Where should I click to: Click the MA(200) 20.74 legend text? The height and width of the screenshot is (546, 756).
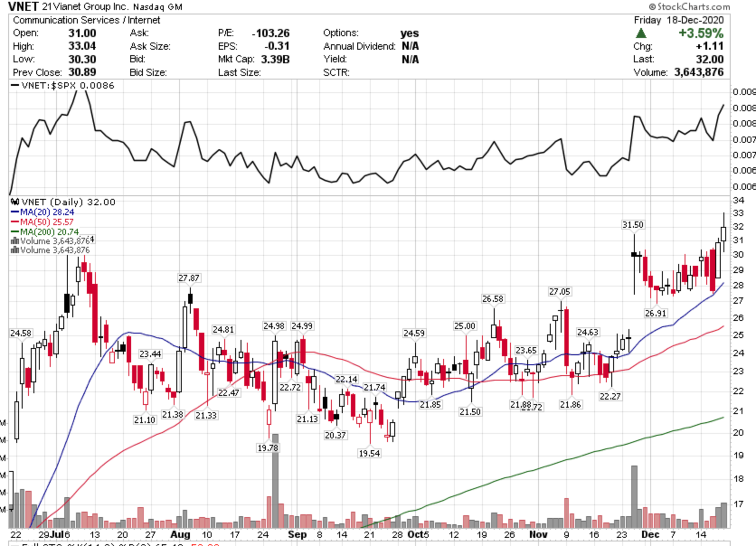pos(49,232)
